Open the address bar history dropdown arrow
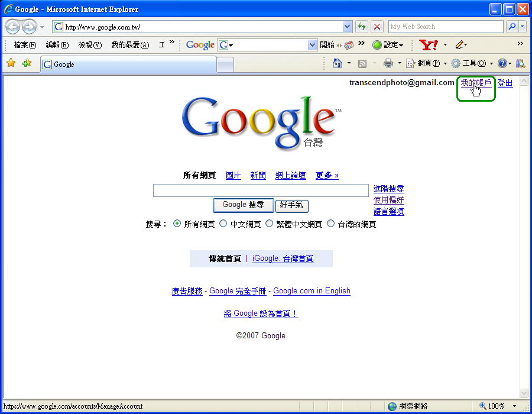This screenshot has height=414, width=532. coord(347,27)
